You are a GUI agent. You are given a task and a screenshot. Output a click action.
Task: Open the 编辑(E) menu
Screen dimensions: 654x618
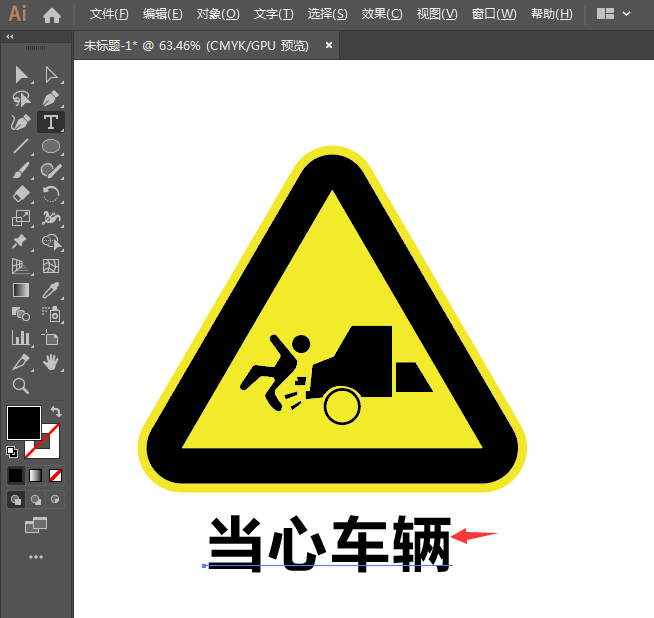[x=163, y=14]
